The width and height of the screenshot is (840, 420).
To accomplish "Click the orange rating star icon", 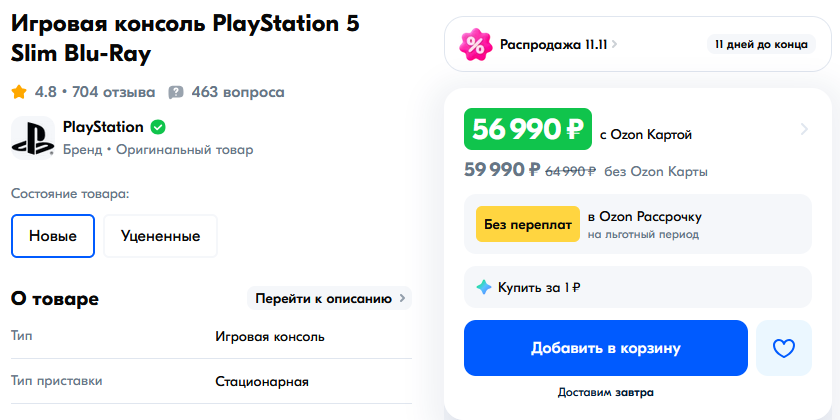I will pyautogui.click(x=19, y=93).
